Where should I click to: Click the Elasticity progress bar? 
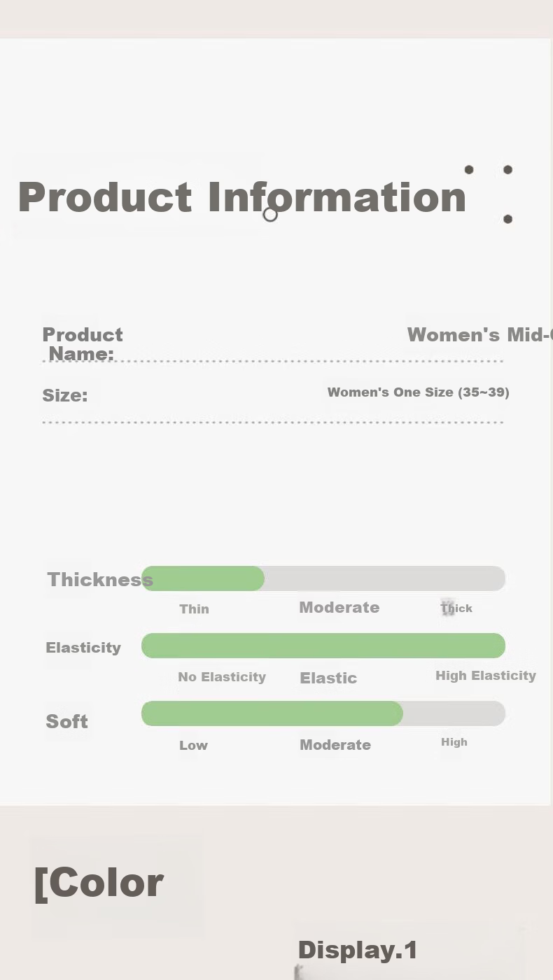click(323, 646)
